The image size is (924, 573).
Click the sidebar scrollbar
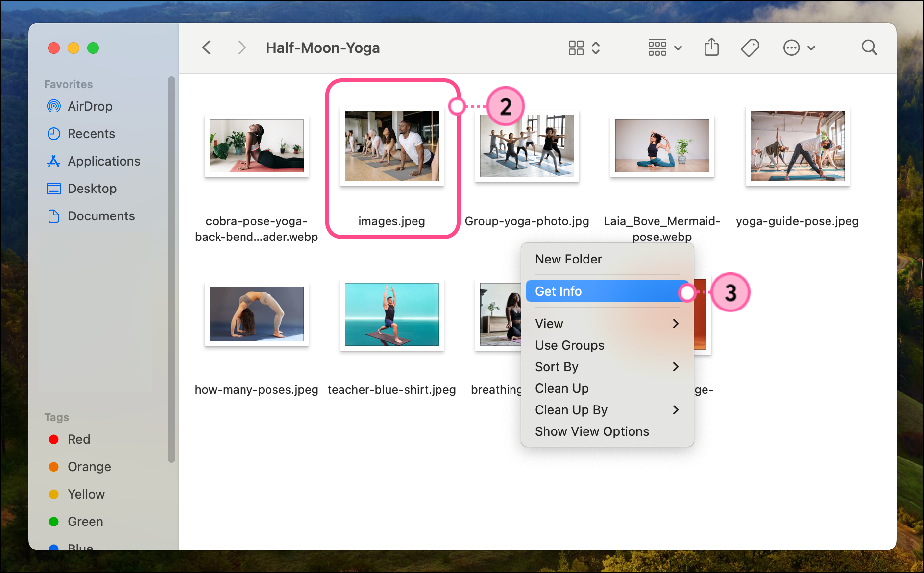click(171, 269)
